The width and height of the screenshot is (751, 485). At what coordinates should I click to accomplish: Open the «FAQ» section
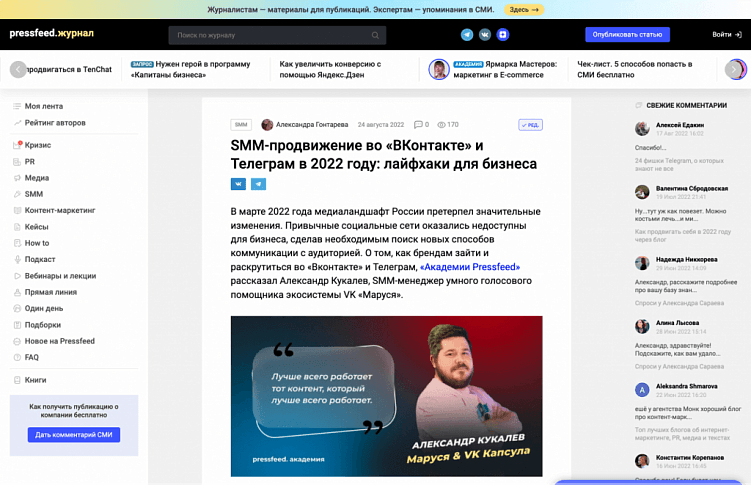click(31, 357)
